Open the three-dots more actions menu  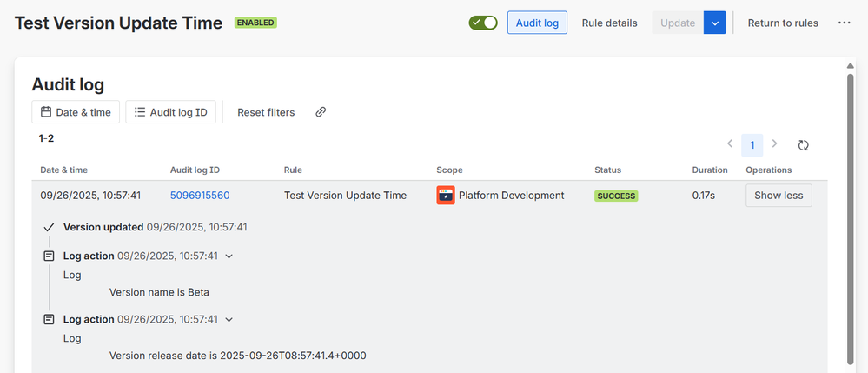[x=844, y=23]
